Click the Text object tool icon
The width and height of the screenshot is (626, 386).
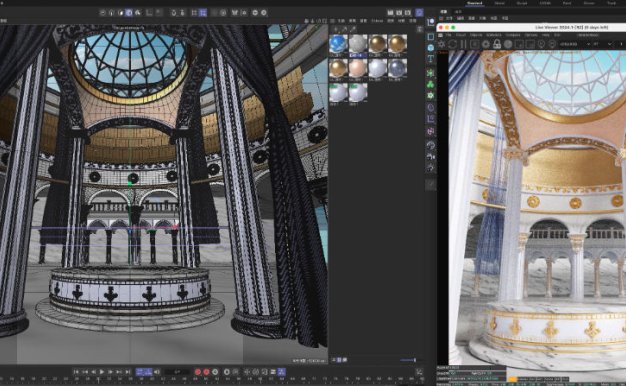[430, 59]
